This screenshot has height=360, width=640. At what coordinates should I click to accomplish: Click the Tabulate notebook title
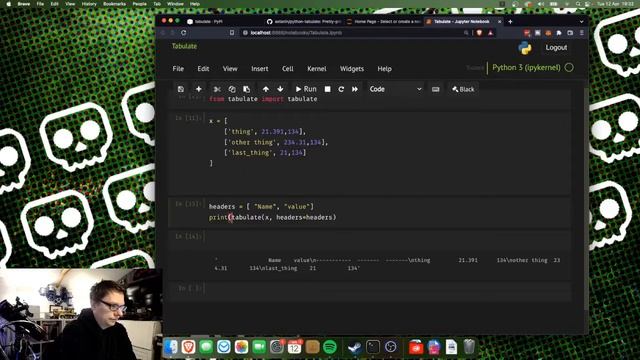click(x=184, y=46)
